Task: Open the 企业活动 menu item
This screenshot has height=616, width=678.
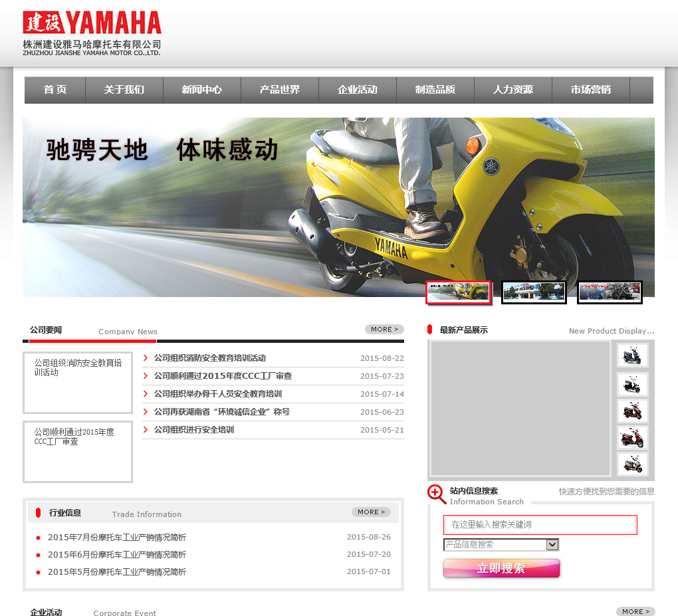Action: click(x=358, y=90)
